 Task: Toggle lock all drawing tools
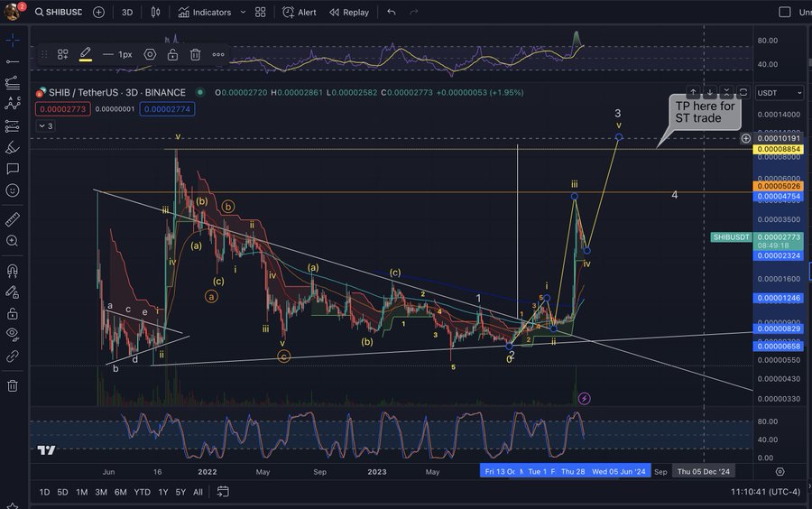click(x=13, y=314)
